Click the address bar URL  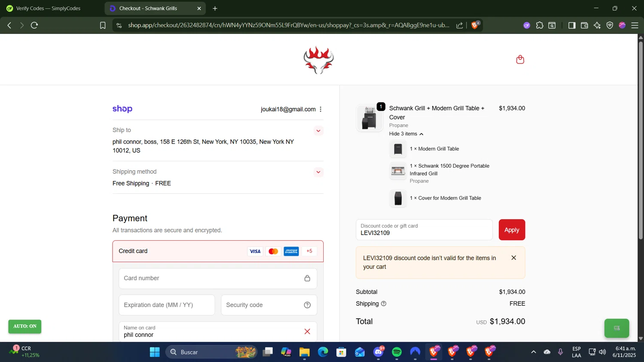289,25
